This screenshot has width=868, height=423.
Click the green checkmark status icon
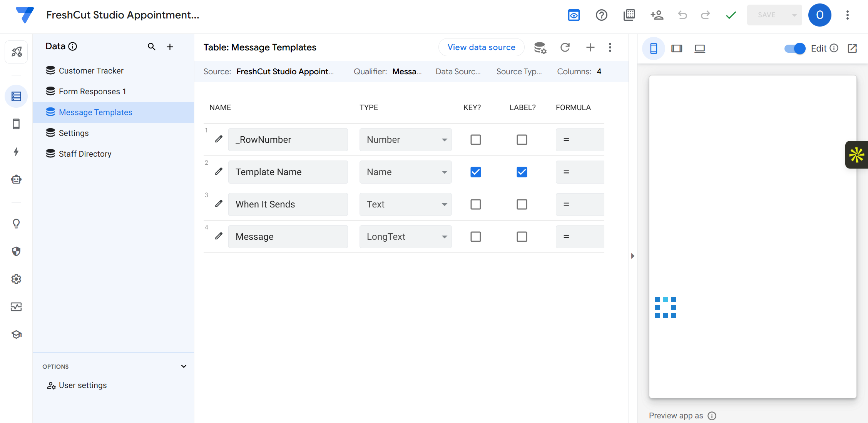tap(731, 15)
